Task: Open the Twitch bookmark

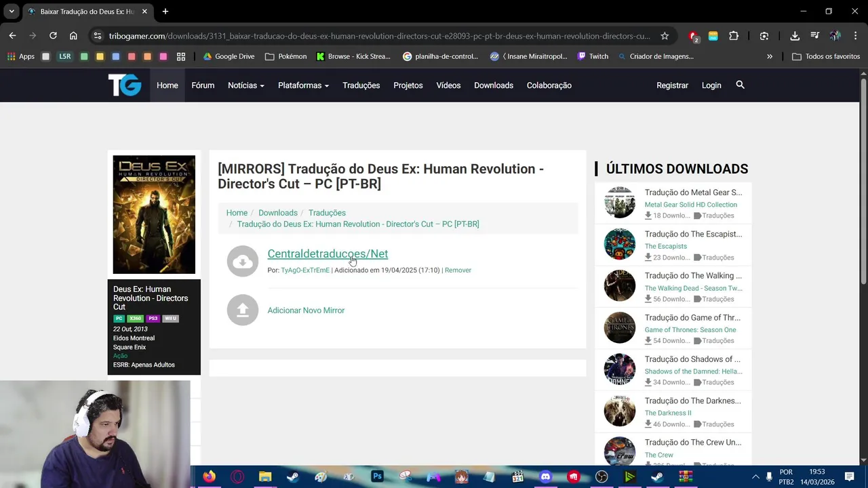Action: coord(593,56)
